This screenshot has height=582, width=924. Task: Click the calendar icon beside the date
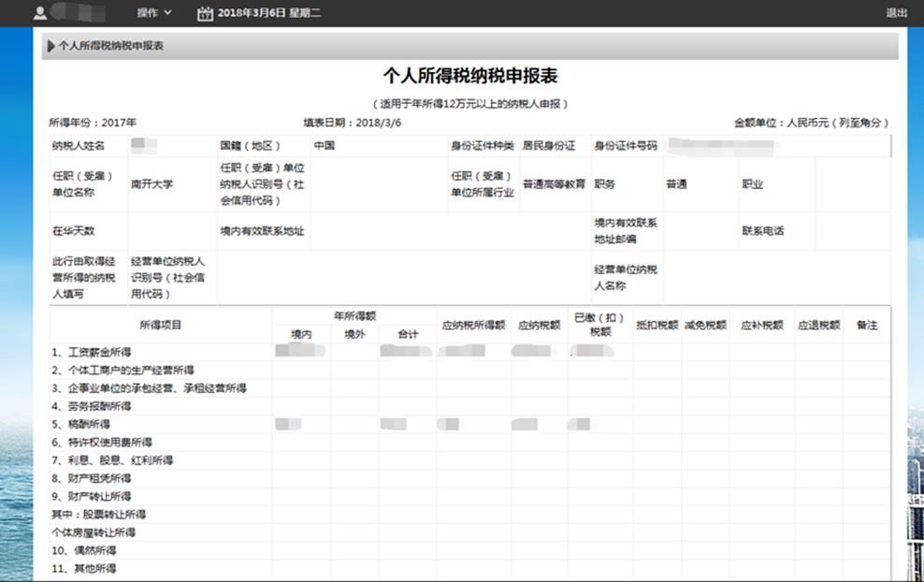205,13
